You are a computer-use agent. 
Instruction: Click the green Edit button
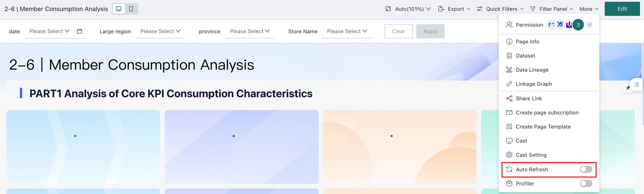point(622,9)
